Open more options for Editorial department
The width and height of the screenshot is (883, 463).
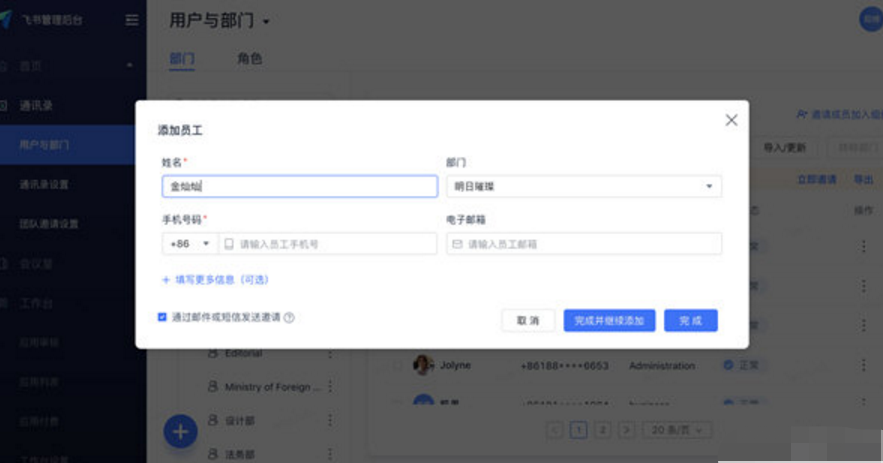(x=330, y=353)
